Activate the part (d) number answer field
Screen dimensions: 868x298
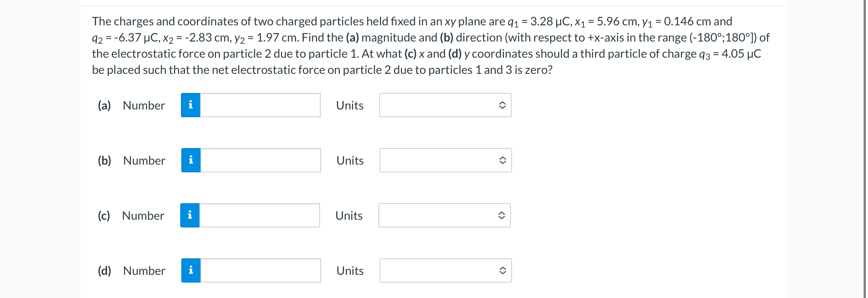coord(261,270)
